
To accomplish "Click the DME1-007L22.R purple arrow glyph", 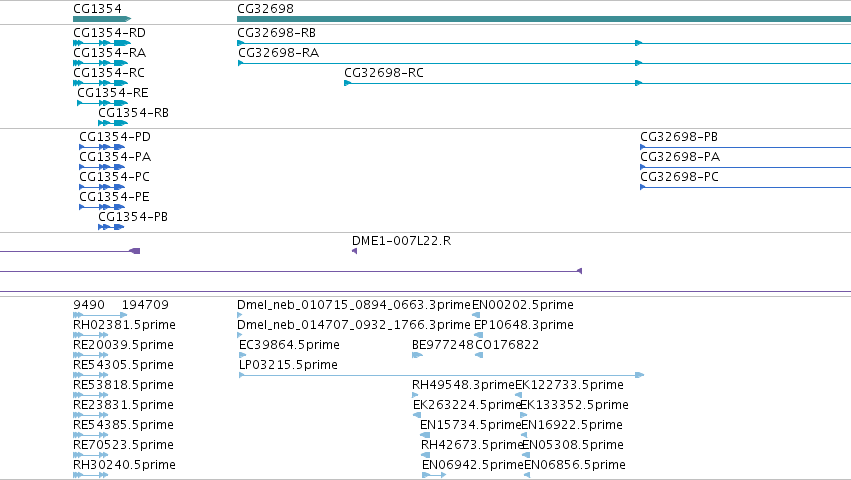I will coord(354,251).
